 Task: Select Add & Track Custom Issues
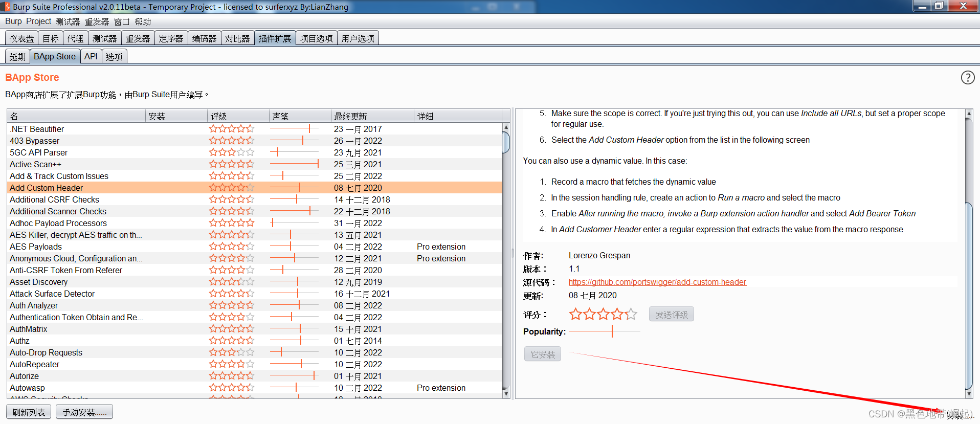(x=255, y=176)
